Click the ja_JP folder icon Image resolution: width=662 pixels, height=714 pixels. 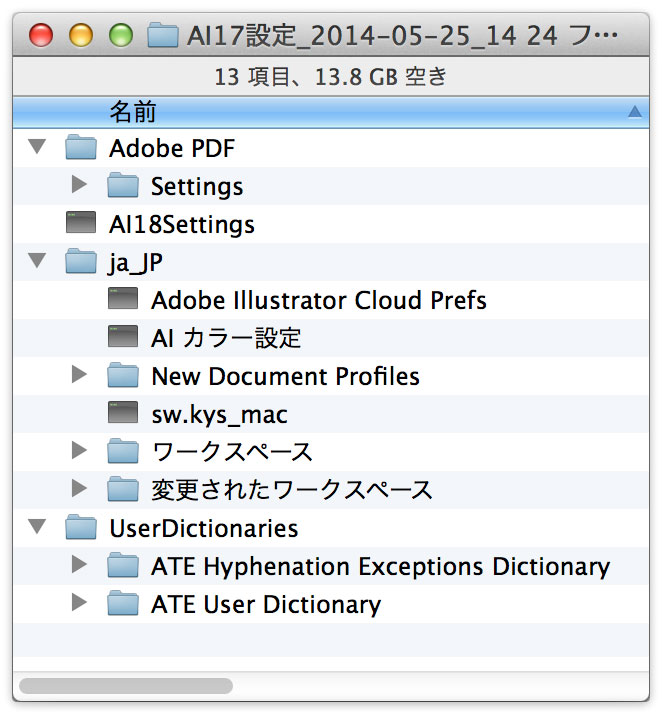(x=81, y=261)
